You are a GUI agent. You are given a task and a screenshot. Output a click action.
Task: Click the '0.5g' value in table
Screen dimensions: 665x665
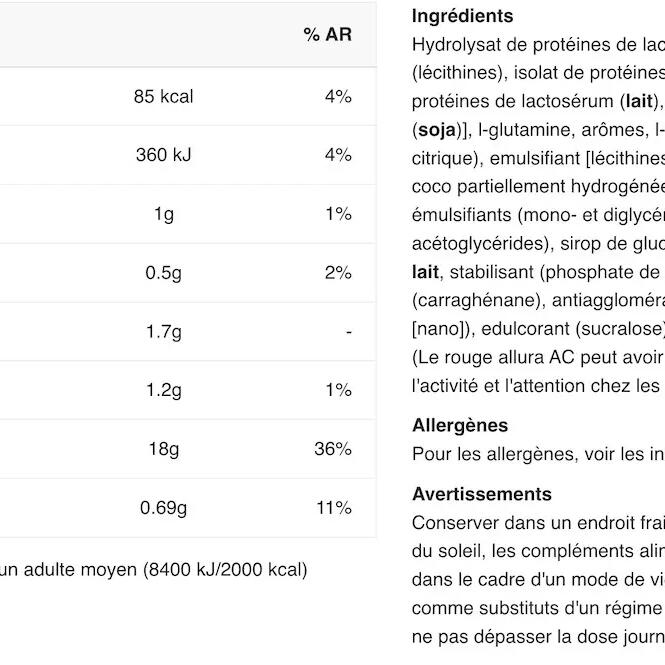pos(163,273)
